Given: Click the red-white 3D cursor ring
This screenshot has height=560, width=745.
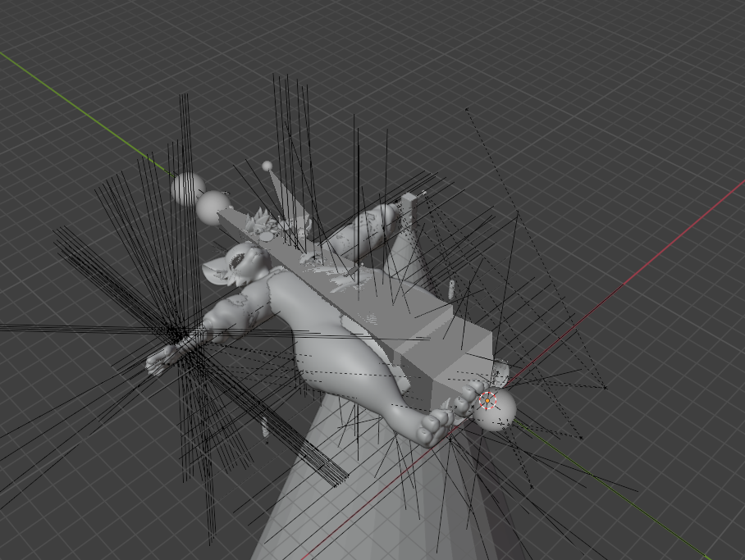Looking at the screenshot, I should [x=487, y=400].
